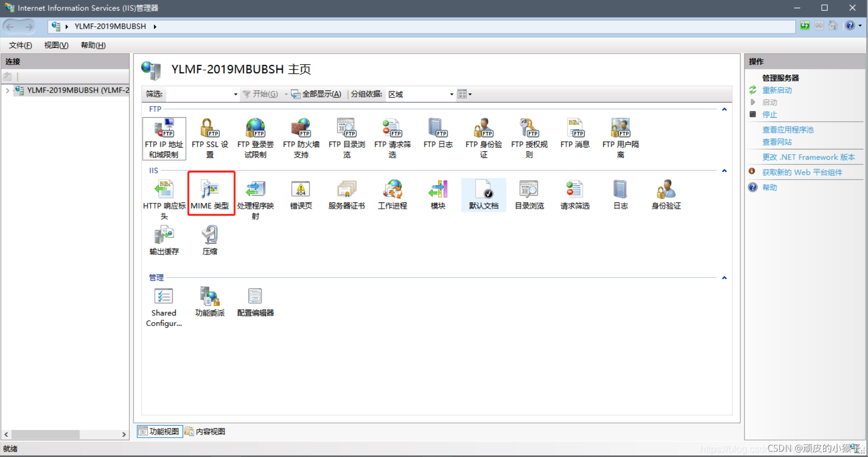Expand the address bar path arrow after YLMF-2019MBUBSH
868x457 pixels.
pos(155,27)
